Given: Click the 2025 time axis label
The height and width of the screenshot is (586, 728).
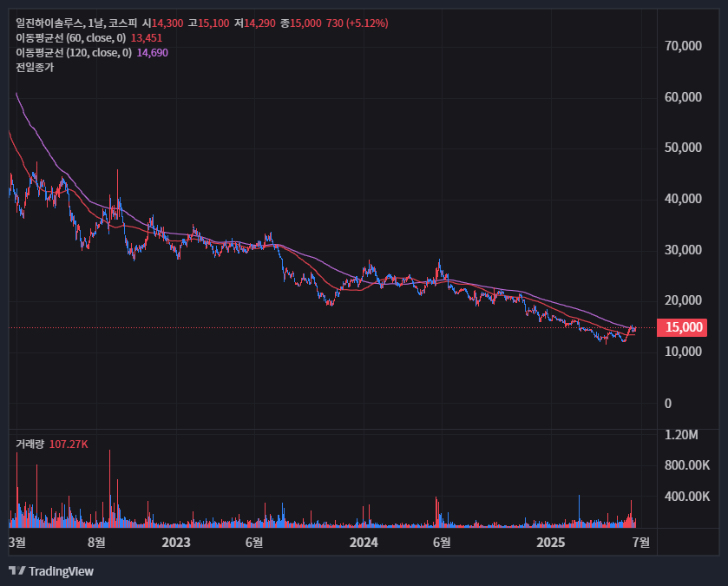Looking at the screenshot, I should (x=551, y=543).
